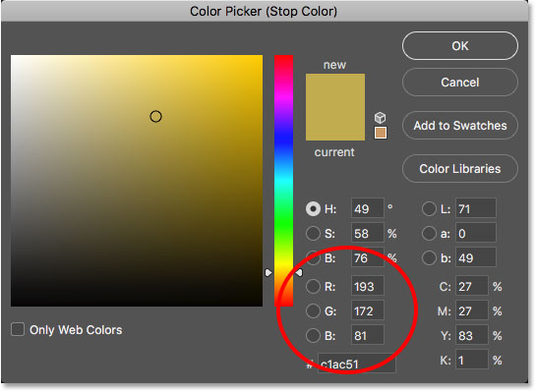Select the R red radio button

[313, 287]
